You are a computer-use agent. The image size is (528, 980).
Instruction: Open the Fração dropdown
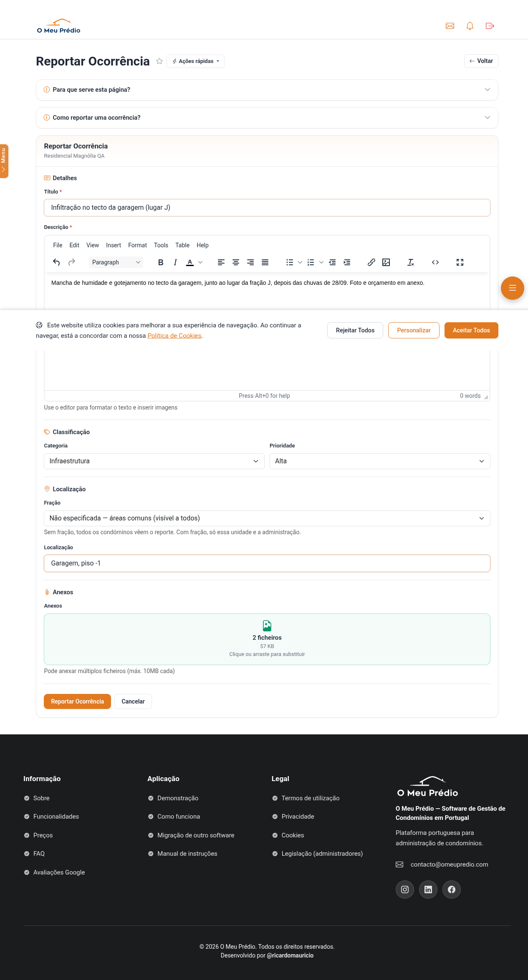tap(267, 518)
